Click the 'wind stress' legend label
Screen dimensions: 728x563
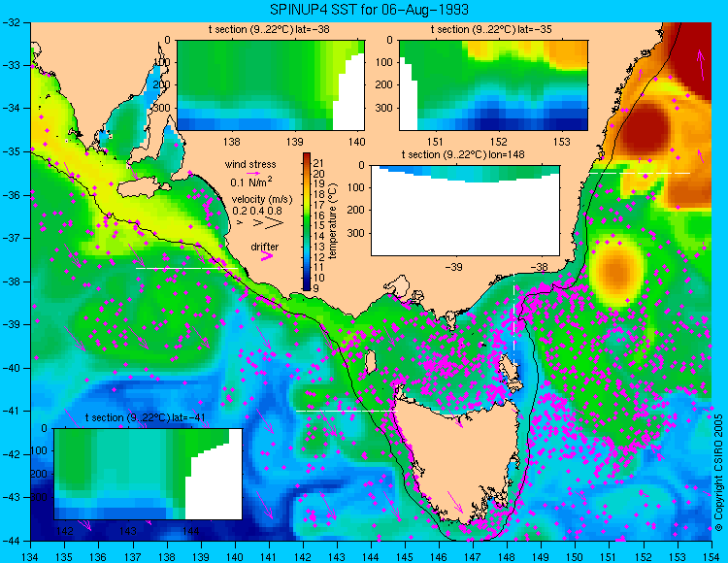(250, 164)
